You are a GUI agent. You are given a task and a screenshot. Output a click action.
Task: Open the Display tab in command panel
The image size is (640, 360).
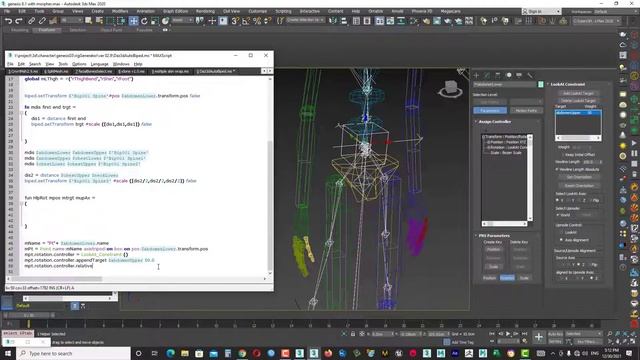[x=519, y=75]
